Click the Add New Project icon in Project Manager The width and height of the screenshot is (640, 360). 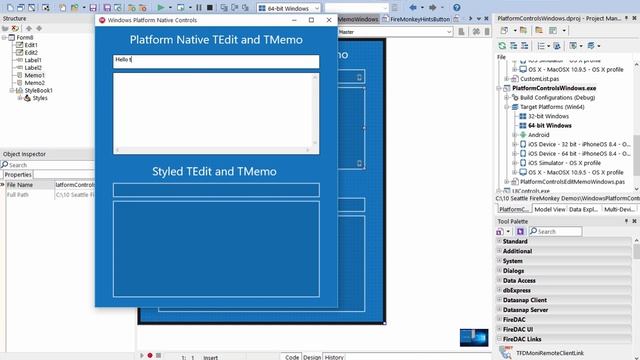(x=504, y=31)
